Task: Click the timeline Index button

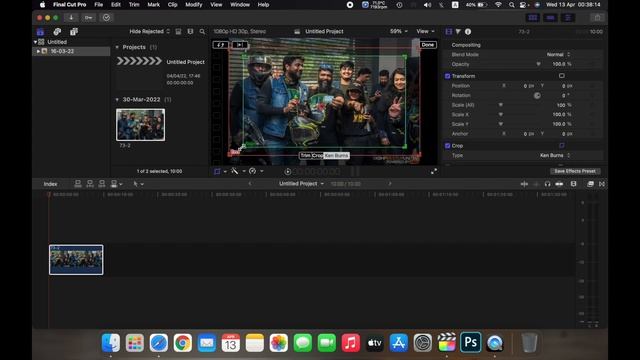Action: point(51,184)
